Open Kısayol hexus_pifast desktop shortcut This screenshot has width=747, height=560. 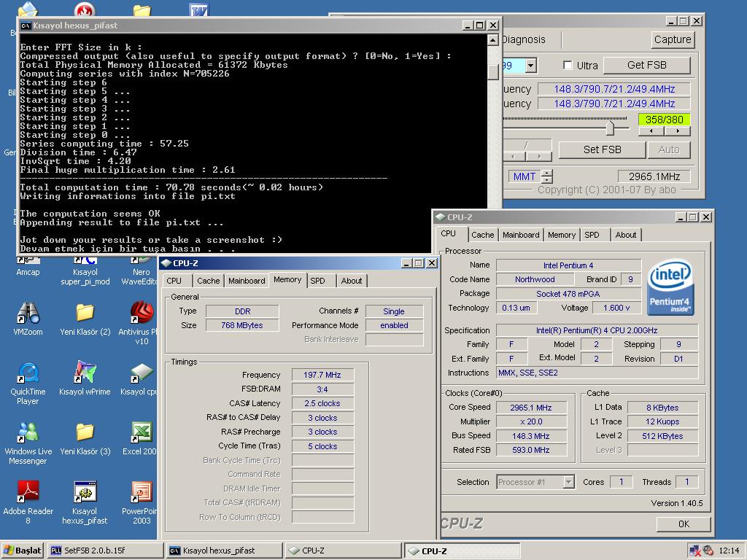coord(85,502)
